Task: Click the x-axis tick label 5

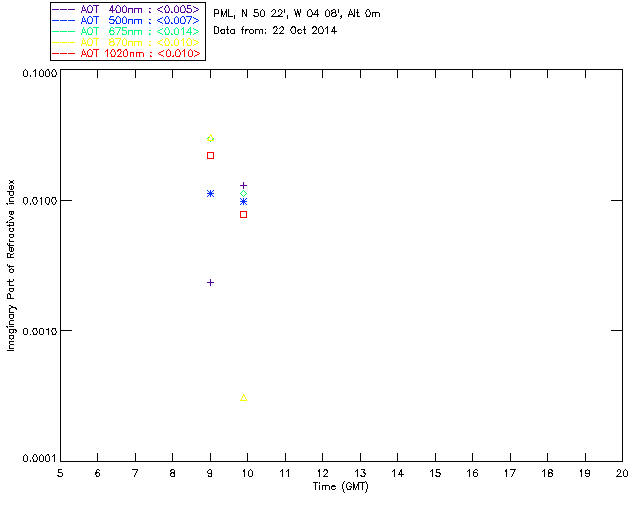Action: pyautogui.click(x=60, y=473)
